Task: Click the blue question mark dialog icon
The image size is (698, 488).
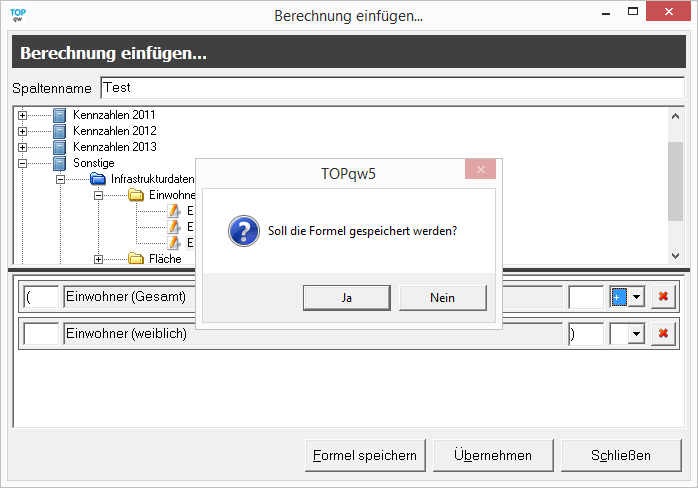Action: pyautogui.click(x=244, y=231)
